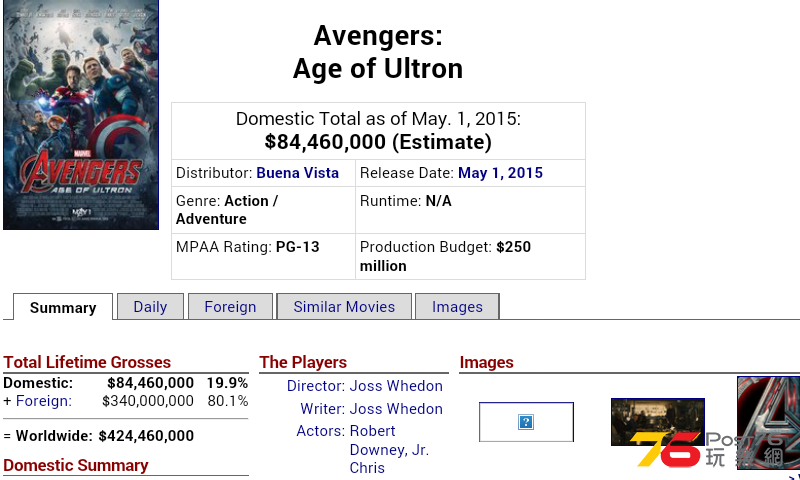Click the Total Lifetime Grosses heading
The height and width of the screenshot is (480, 800).
pos(87,362)
